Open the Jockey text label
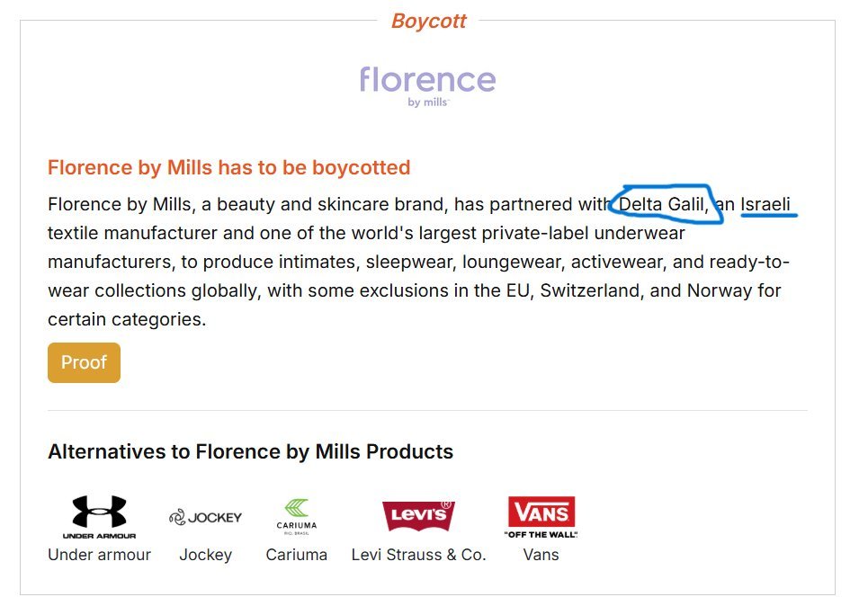 (x=205, y=555)
